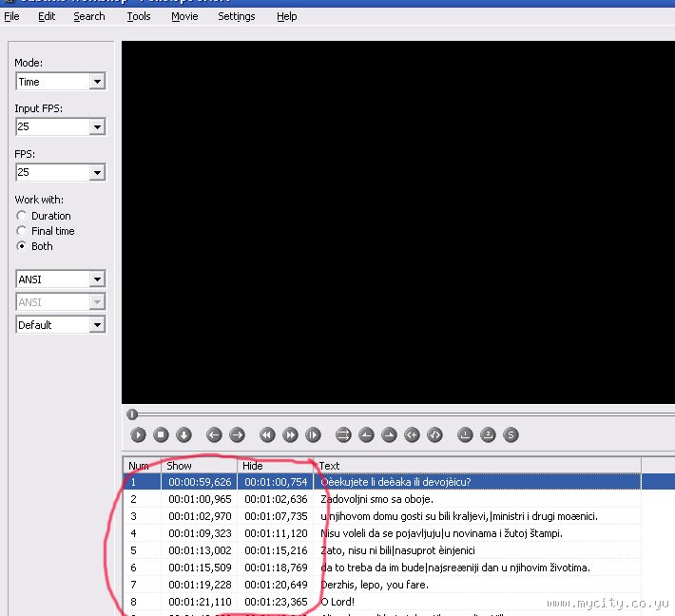The width and height of the screenshot is (675, 616).
Task: Open the active ANSI charset dropdown
Action: 60,279
